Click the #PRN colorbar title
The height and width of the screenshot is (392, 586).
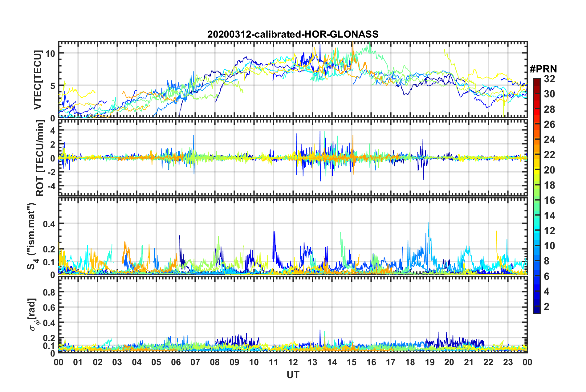pyautogui.click(x=543, y=69)
